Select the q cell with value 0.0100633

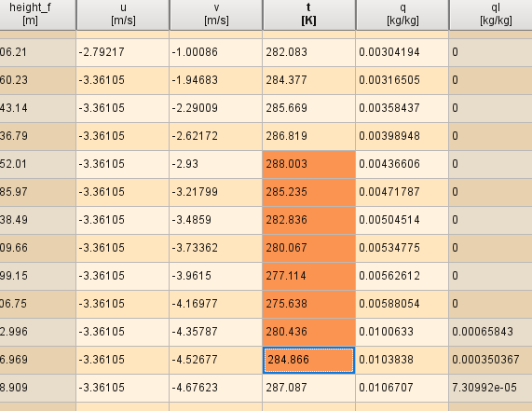(x=402, y=332)
